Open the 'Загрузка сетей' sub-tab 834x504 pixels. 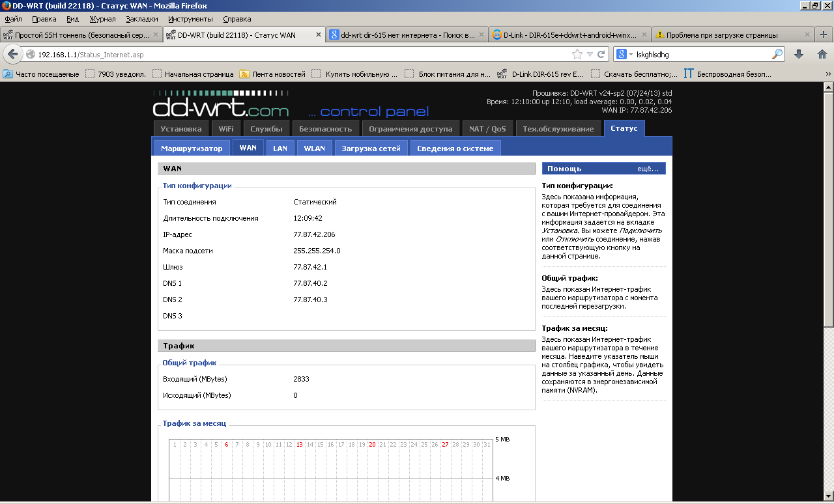(x=371, y=148)
